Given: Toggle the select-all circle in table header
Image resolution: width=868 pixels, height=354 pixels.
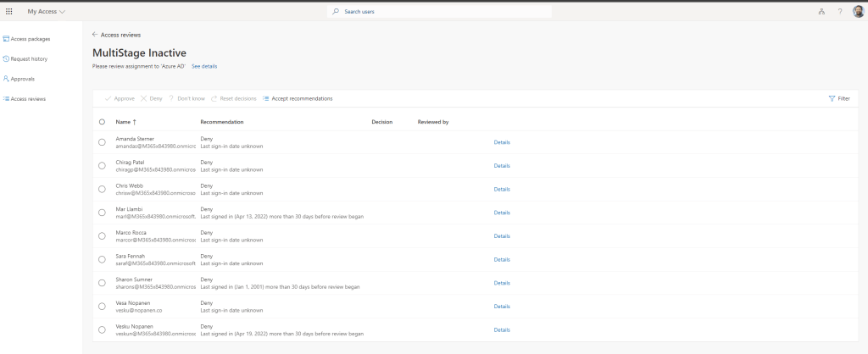Looking at the screenshot, I should (102, 122).
